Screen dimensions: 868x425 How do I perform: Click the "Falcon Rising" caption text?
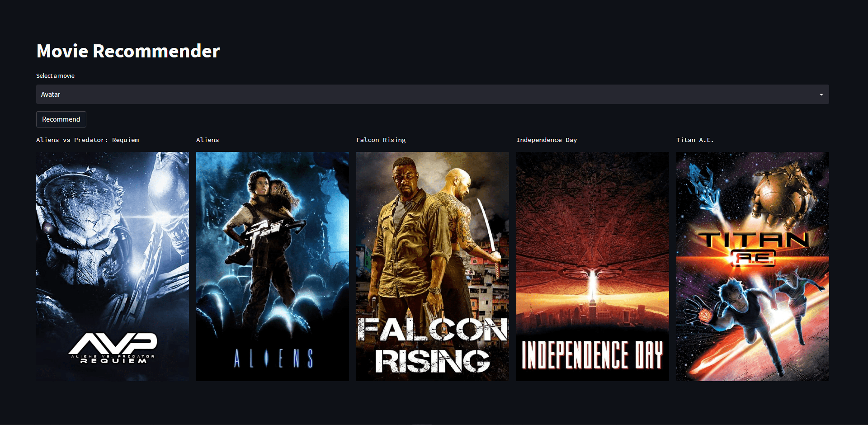(381, 140)
